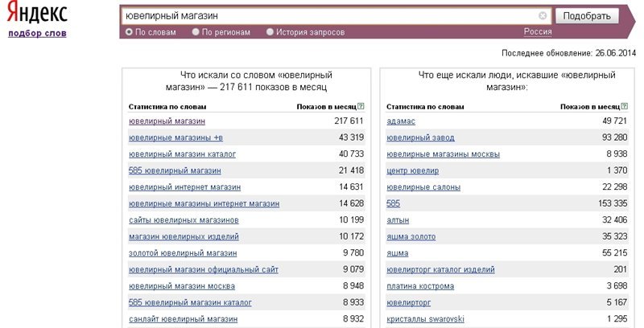Click the 14 631 impressions value
This screenshot has height=328, width=644.
pos(351,187)
